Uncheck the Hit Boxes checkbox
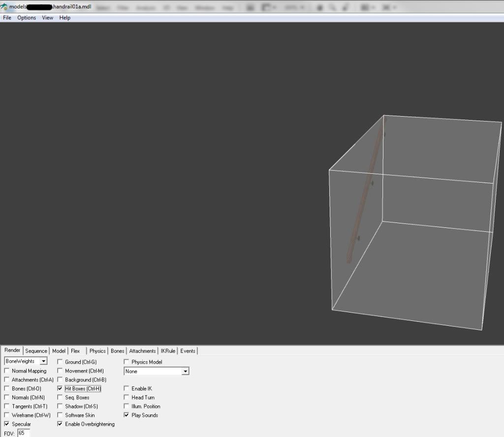The image size is (504, 437). [x=60, y=389]
